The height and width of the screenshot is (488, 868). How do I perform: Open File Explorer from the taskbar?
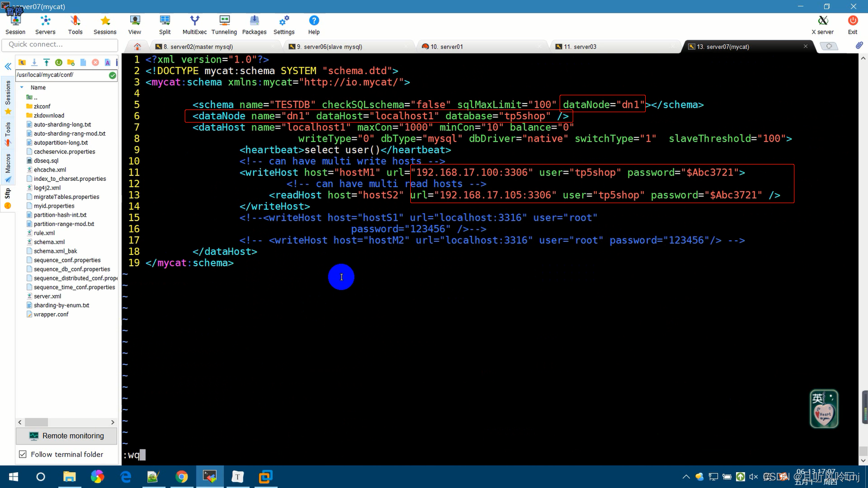pyautogui.click(x=69, y=477)
